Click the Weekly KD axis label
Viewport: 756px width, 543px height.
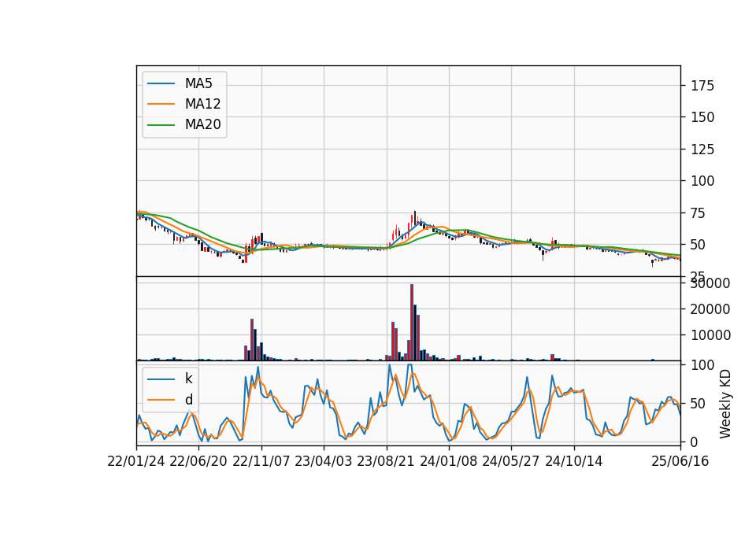(724, 404)
